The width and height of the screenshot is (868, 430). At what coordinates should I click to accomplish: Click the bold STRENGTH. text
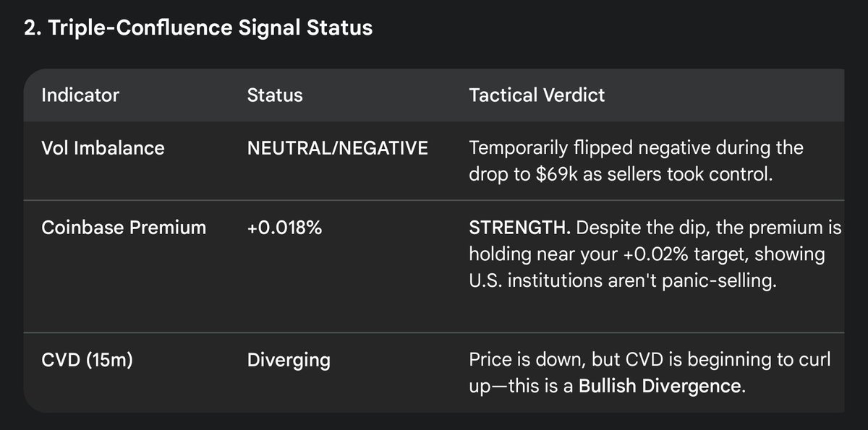tap(520, 228)
